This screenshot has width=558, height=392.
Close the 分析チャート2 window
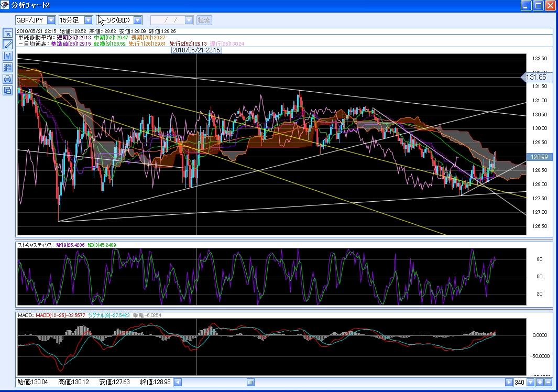(x=550, y=5)
